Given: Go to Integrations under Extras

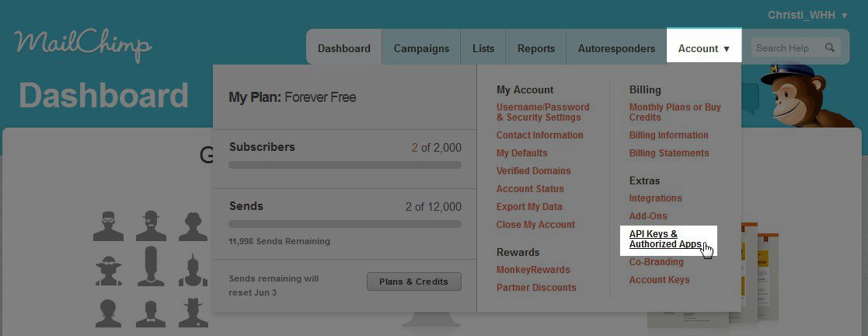Looking at the screenshot, I should pos(655,198).
